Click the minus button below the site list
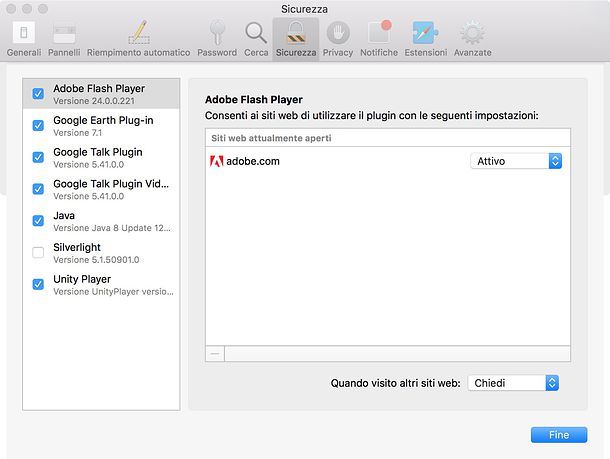Image resolution: width=610 pixels, height=459 pixels. point(215,354)
